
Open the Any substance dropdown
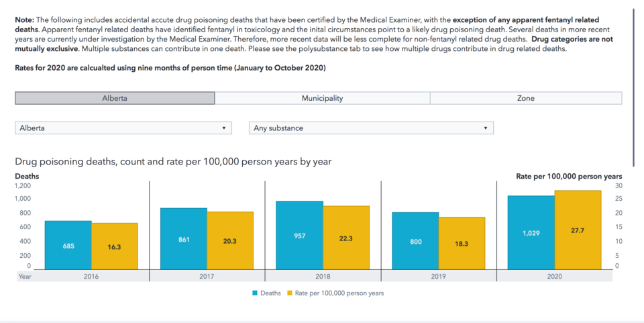tap(371, 128)
